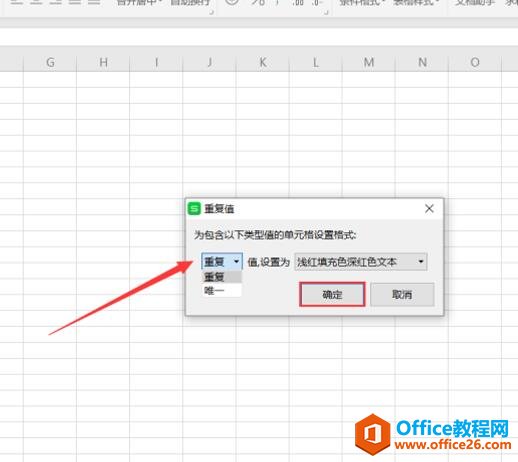Select column J header
The height and width of the screenshot is (462, 518).
tap(209, 62)
